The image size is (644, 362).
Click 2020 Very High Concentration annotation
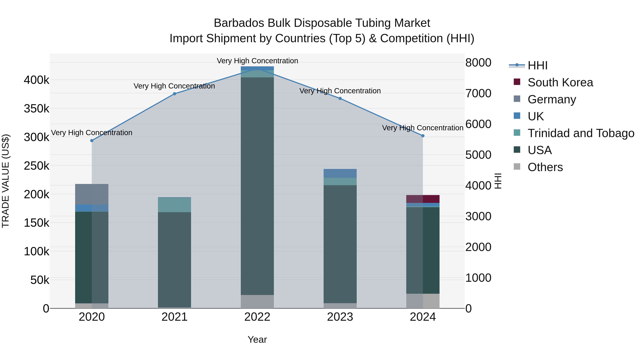92,133
